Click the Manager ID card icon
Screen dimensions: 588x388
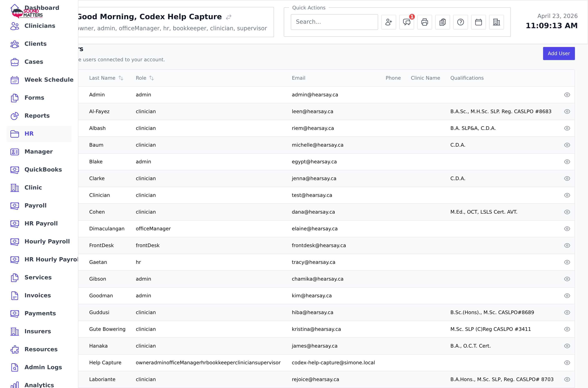click(14, 152)
